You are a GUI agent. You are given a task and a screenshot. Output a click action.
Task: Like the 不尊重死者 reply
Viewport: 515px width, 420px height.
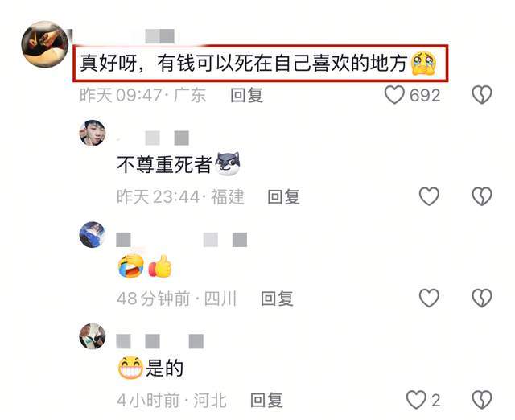[429, 196]
